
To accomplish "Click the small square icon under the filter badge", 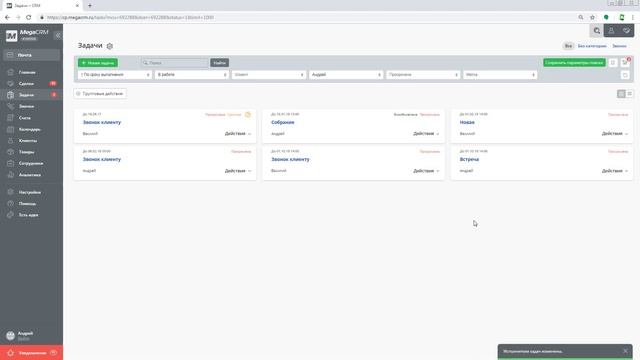I will pos(625,75).
